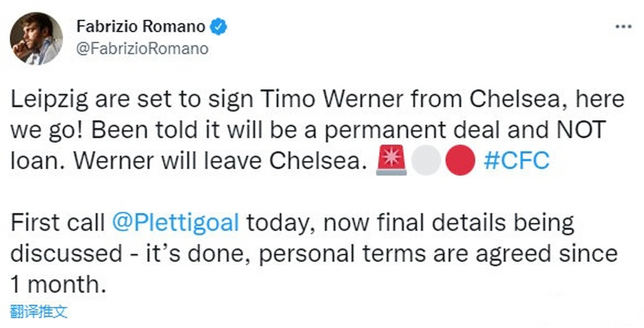Click the '1 month.' text line
644x328 pixels.
point(58,285)
